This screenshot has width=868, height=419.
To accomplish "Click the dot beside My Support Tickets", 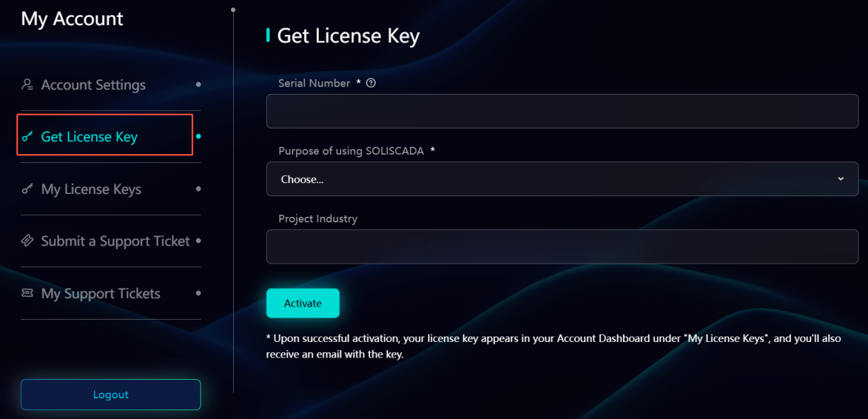I will point(198,293).
